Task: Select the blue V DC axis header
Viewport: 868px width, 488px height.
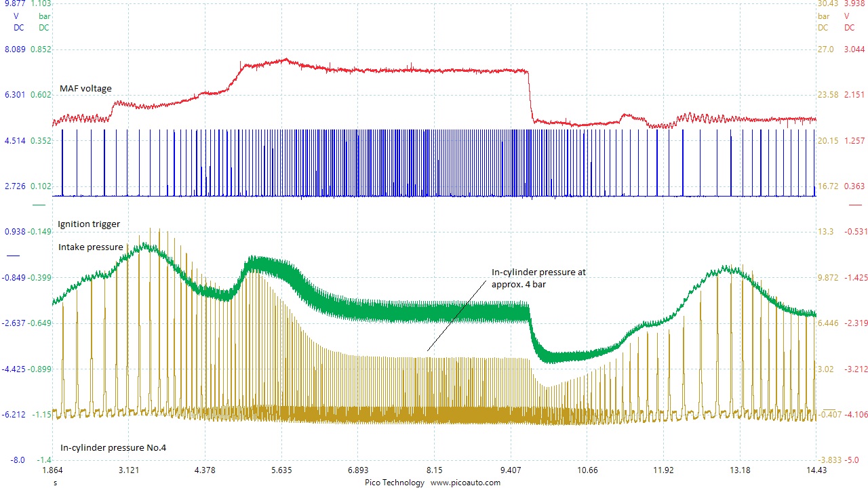Action: pos(17,22)
